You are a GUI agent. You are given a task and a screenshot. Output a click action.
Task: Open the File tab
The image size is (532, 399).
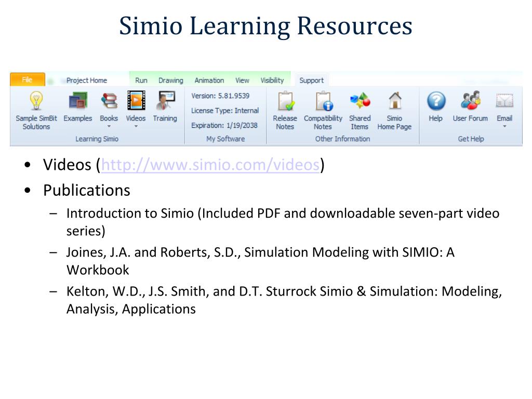click(x=28, y=79)
